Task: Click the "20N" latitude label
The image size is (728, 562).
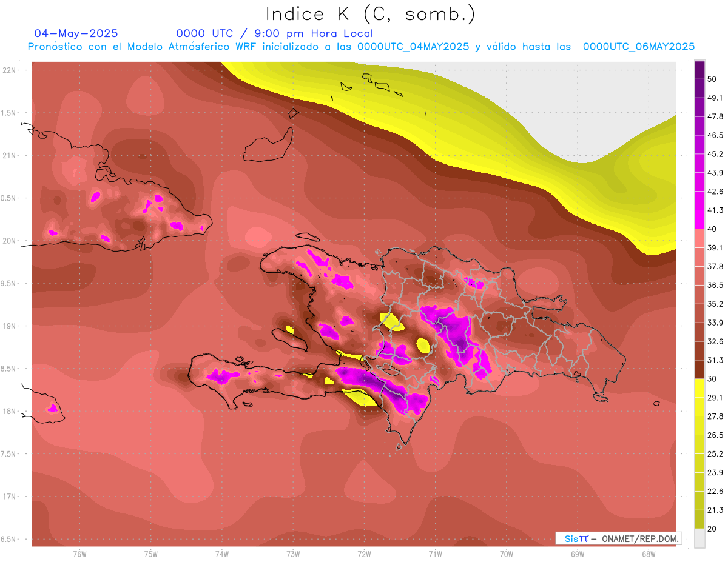Action: point(10,241)
